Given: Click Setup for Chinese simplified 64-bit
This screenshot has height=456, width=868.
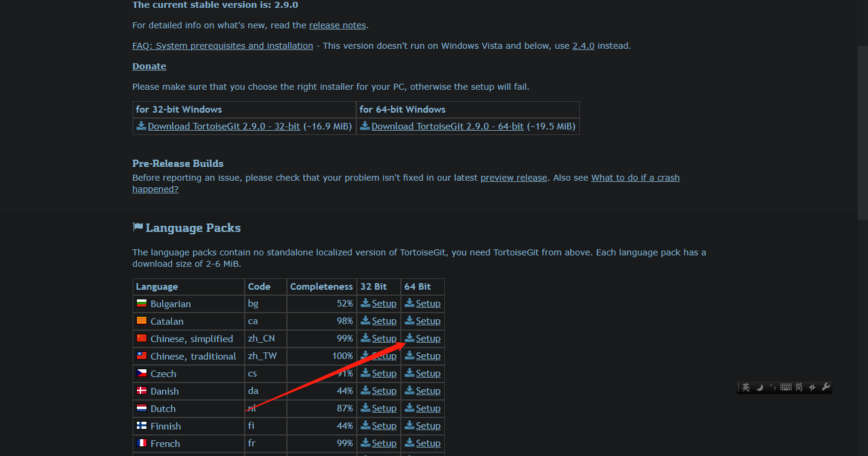Looking at the screenshot, I should click(427, 338).
